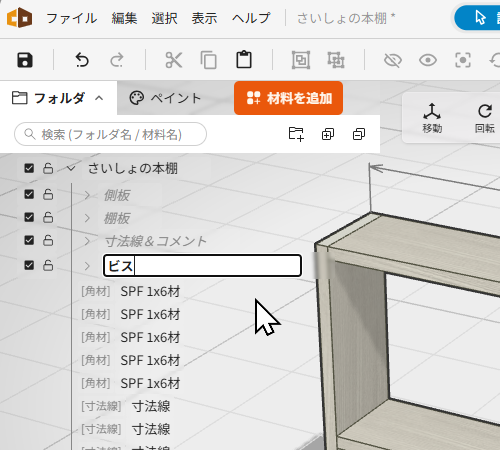Collapse all folders in the tree
This screenshot has width=500, height=450.
(x=359, y=134)
